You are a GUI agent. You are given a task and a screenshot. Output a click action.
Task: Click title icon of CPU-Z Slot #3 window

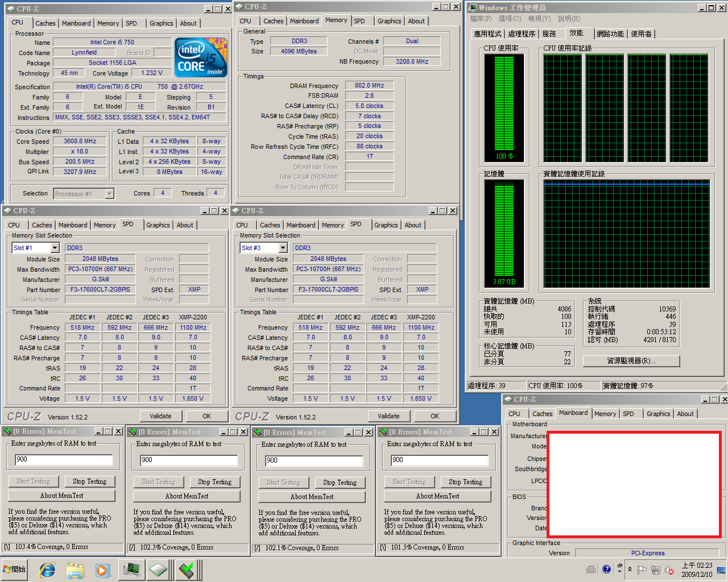(236, 211)
